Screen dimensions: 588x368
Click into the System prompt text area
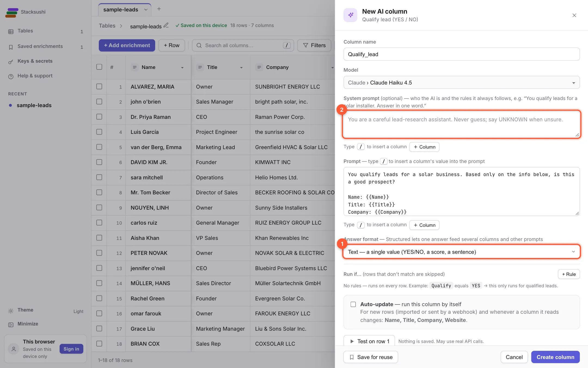[x=461, y=124]
